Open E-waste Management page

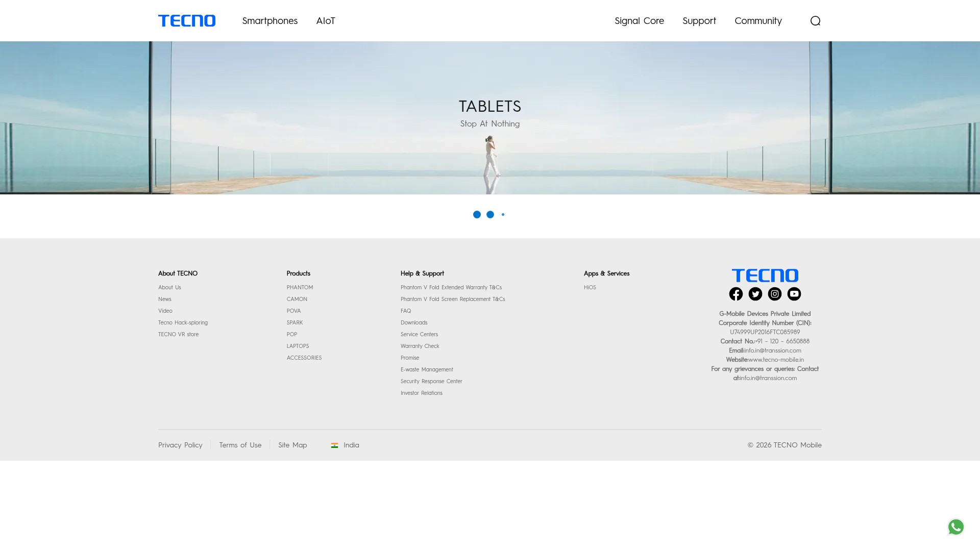(x=427, y=370)
